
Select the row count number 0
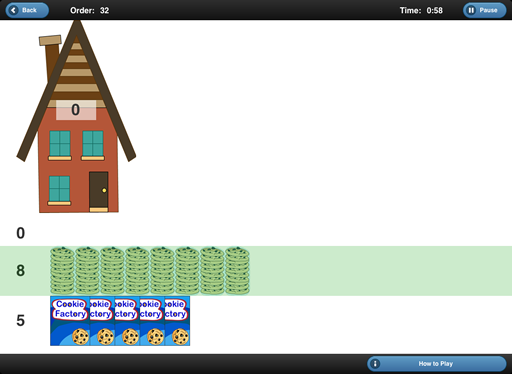(x=20, y=233)
